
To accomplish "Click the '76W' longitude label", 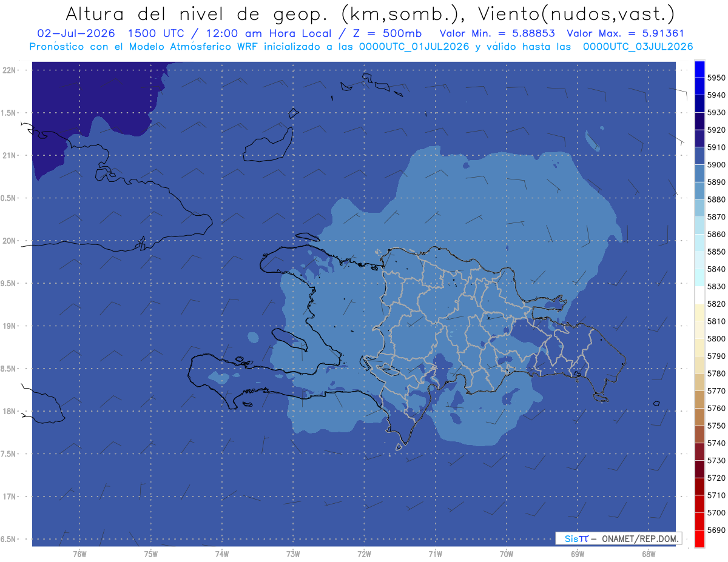I will [x=79, y=554].
